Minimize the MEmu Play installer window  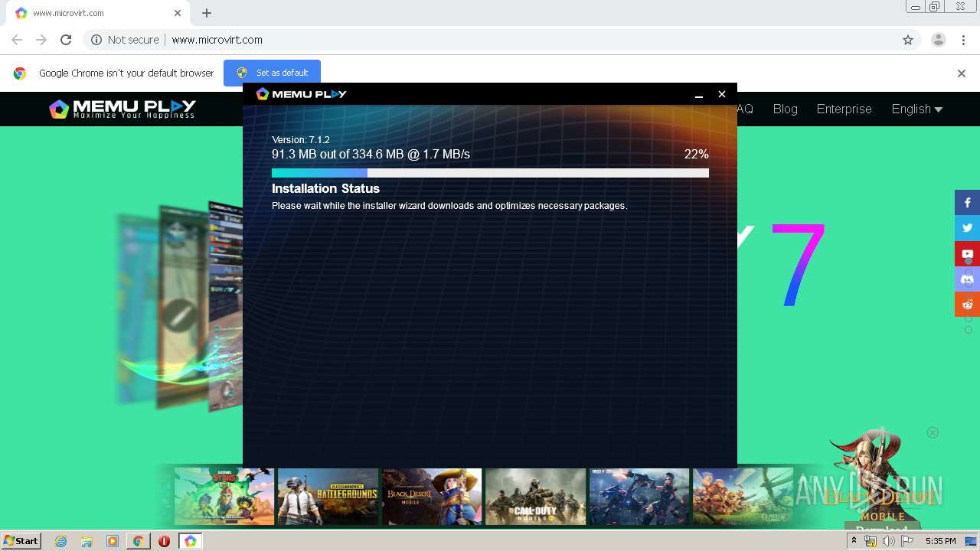pos(698,94)
